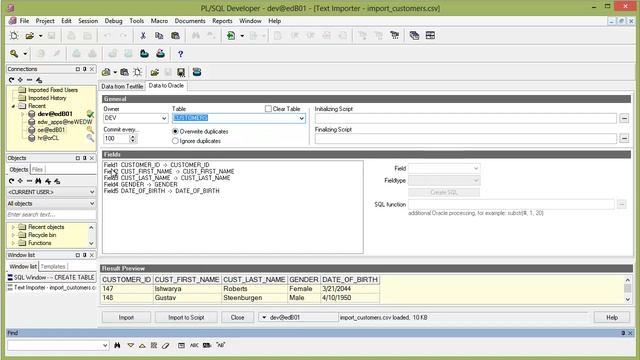The width and height of the screenshot is (640, 360).
Task: Open the CURRENT USER dropdown
Action: tap(92, 192)
